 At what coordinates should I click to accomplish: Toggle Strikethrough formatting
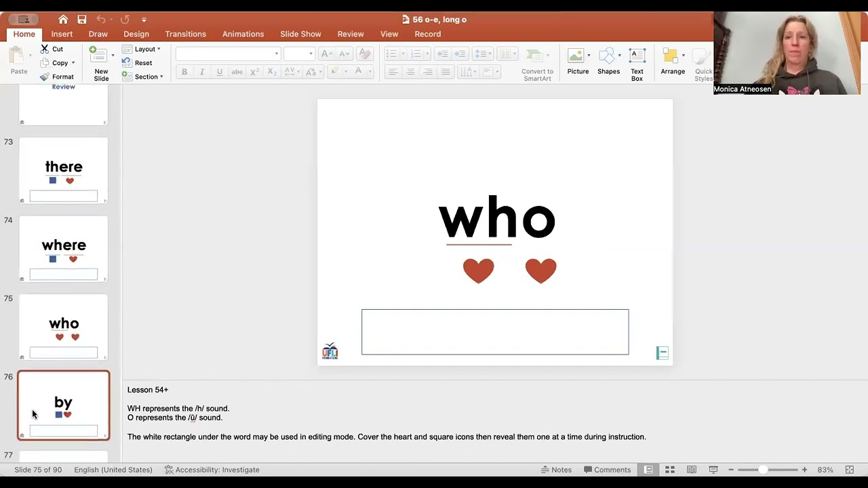tap(237, 72)
